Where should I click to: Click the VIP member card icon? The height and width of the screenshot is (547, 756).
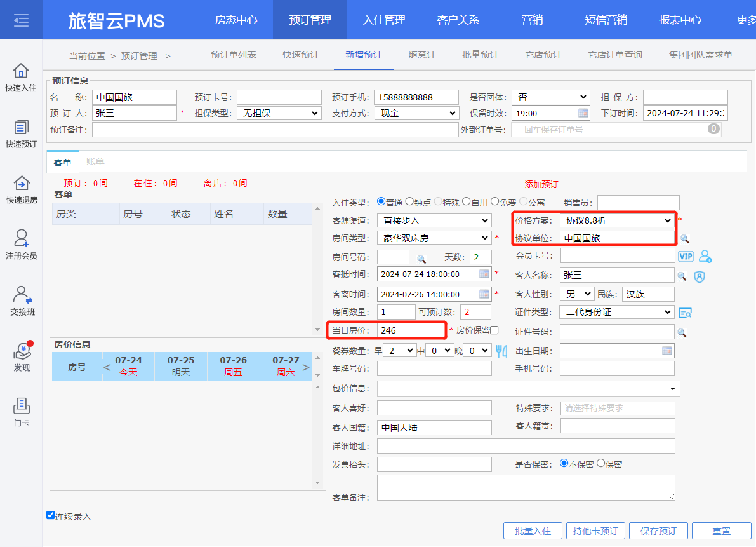click(x=686, y=256)
